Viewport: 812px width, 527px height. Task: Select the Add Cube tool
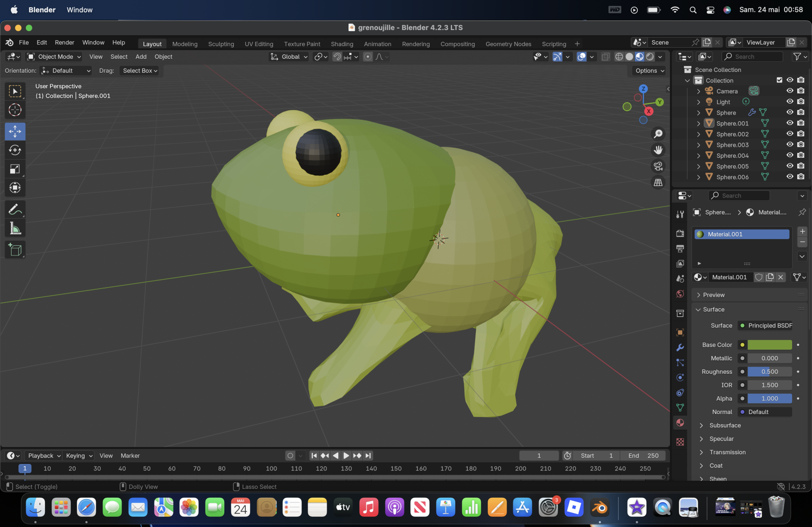[15, 250]
